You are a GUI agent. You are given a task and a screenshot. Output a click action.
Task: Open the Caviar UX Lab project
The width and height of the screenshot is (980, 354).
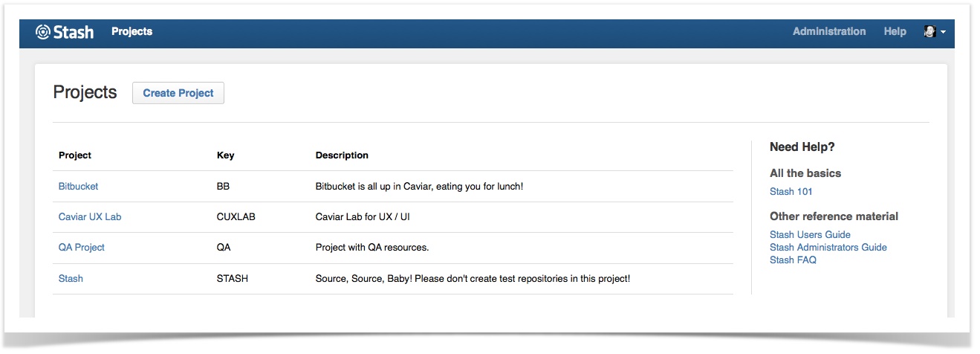[89, 217]
